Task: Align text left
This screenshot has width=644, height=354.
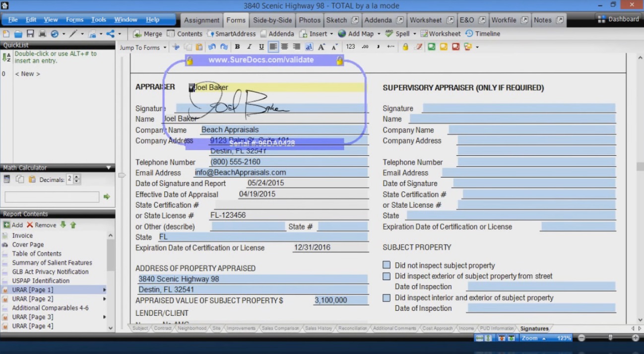Action: 273,47
